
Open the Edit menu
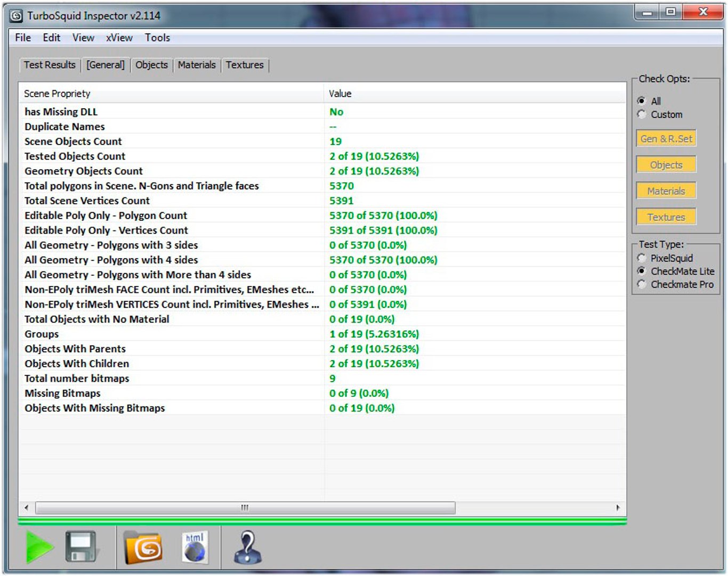(x=52, y=37)
